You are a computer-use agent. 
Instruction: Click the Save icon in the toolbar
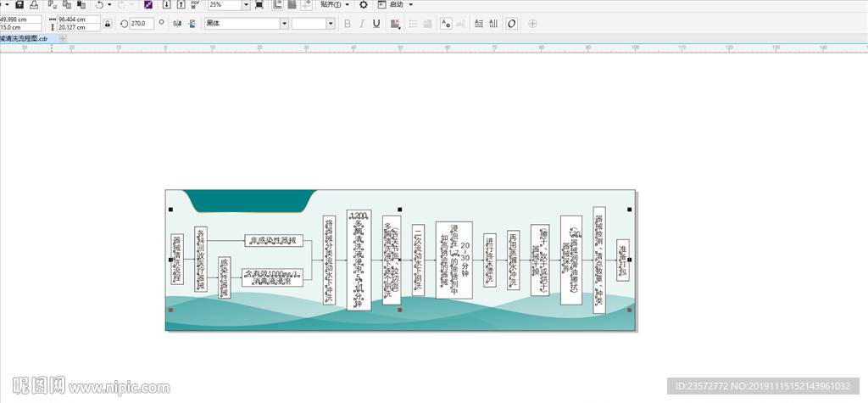pyautogui.click(x=19, y=5)
